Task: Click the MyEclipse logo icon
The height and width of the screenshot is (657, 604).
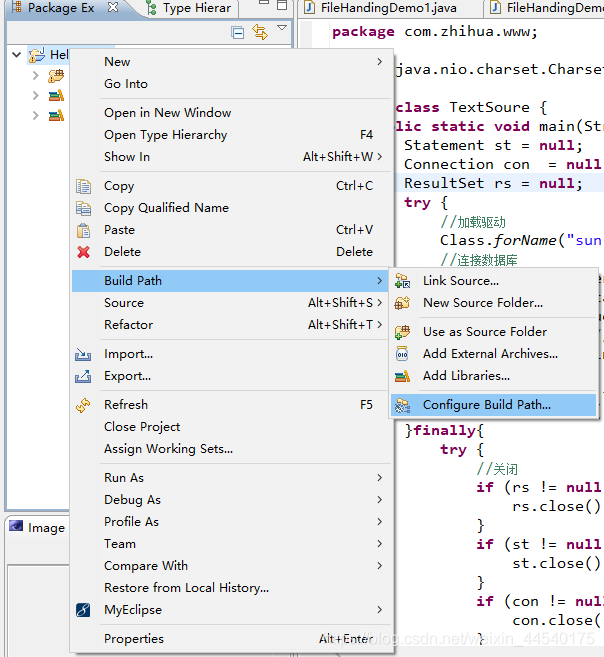Action: point(83,610)
